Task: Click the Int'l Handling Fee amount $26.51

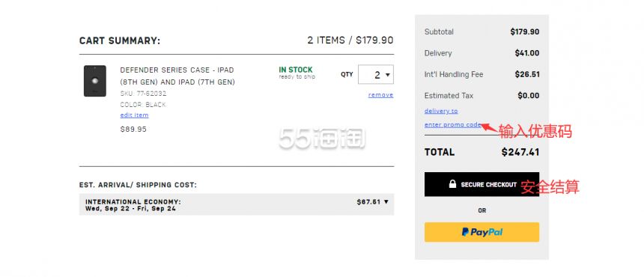Action: click(527, 74)
